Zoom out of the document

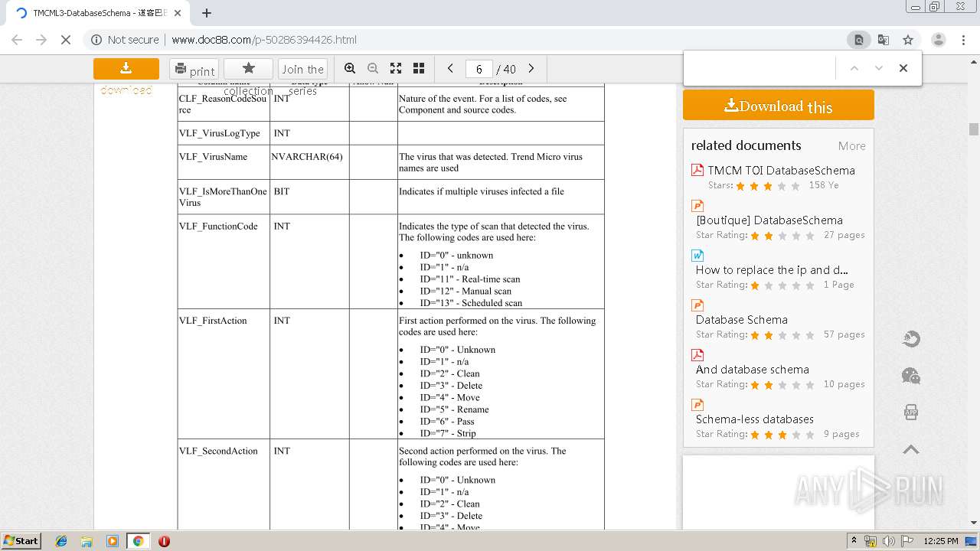pyautogui.click(x=373, y=68)
